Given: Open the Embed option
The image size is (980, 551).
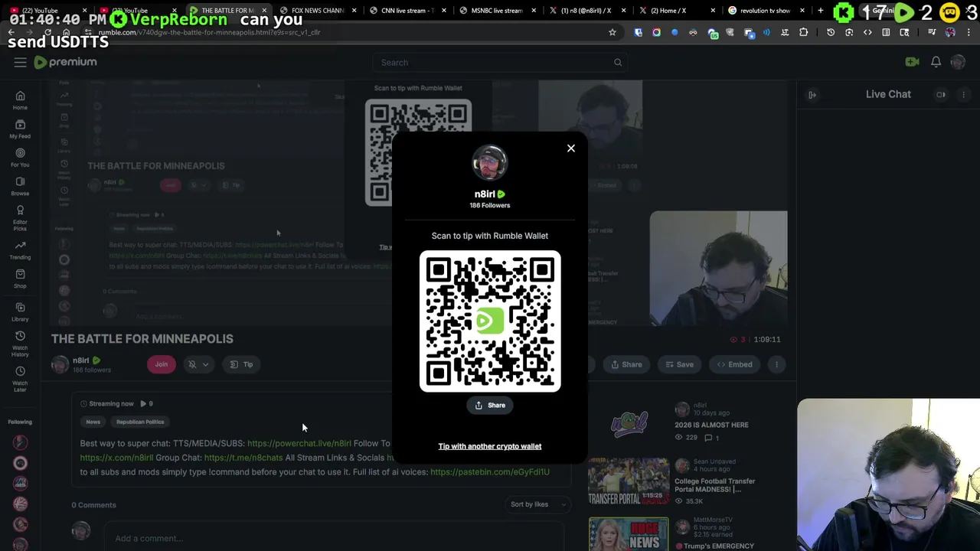Looking at the screenshot, I should tap(734, 364).
